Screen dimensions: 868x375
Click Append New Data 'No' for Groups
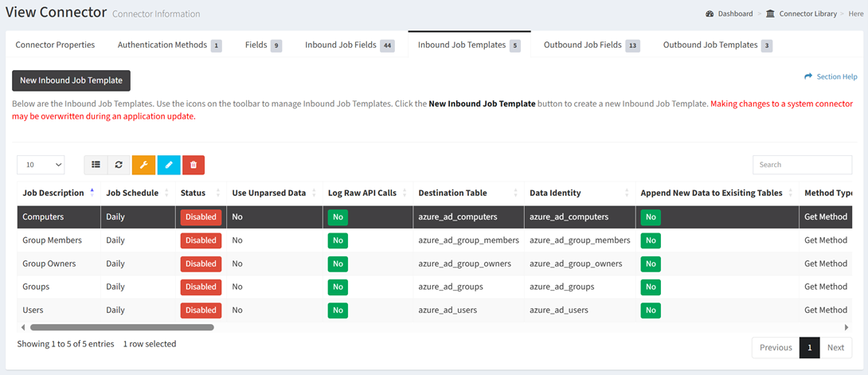[651, 287]
